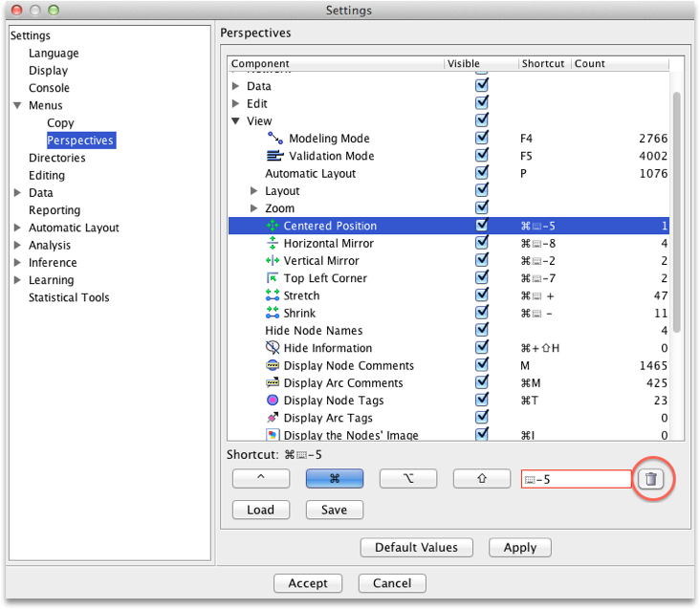This screenshot has width=700, height=609.
Task: Accept the settings
Action: (308, 583)
